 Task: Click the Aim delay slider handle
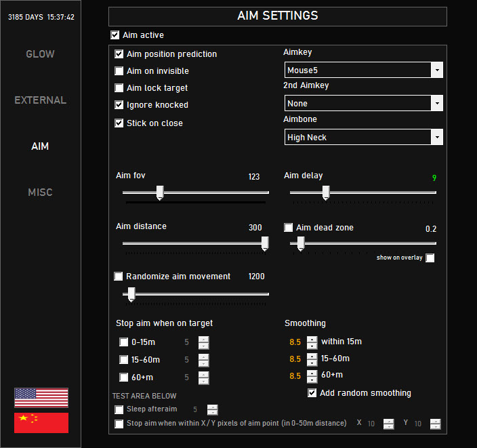pos(326,193)
